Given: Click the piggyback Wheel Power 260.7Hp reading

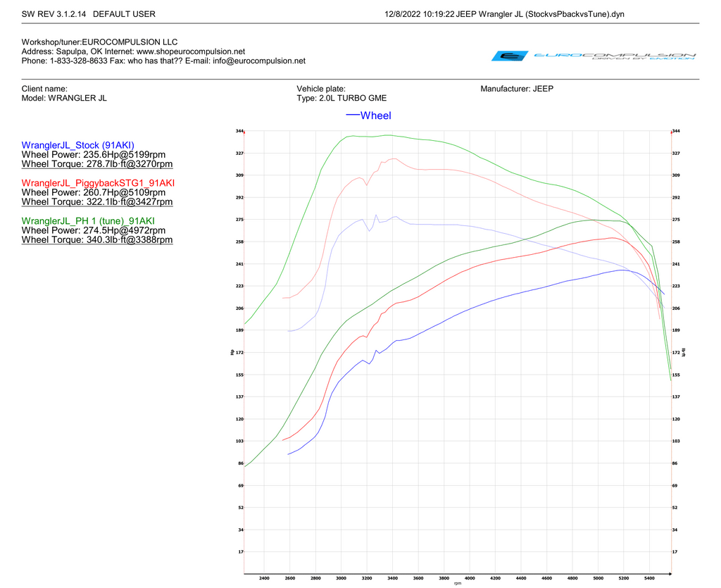Looking at the screenshot, I should pos(94,192).
